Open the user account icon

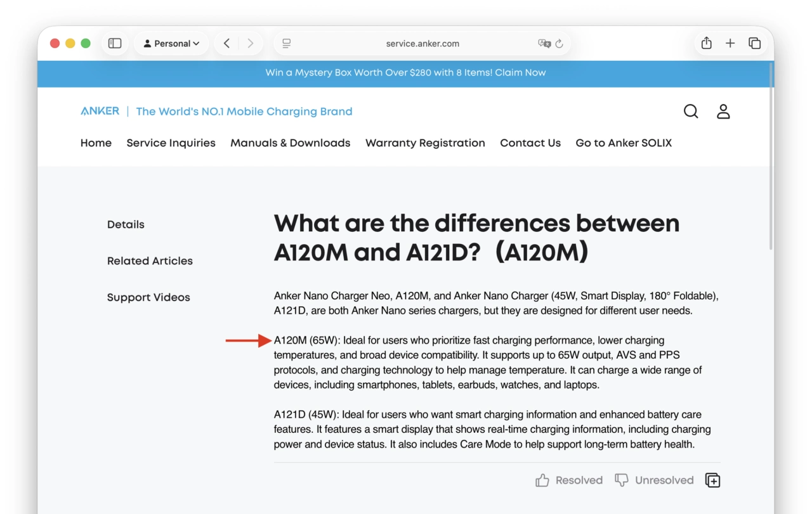[723, 112]
